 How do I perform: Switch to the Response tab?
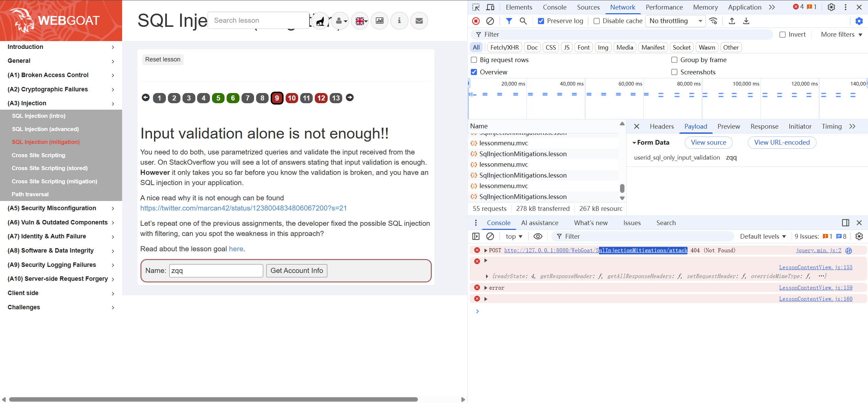[764, 126]
